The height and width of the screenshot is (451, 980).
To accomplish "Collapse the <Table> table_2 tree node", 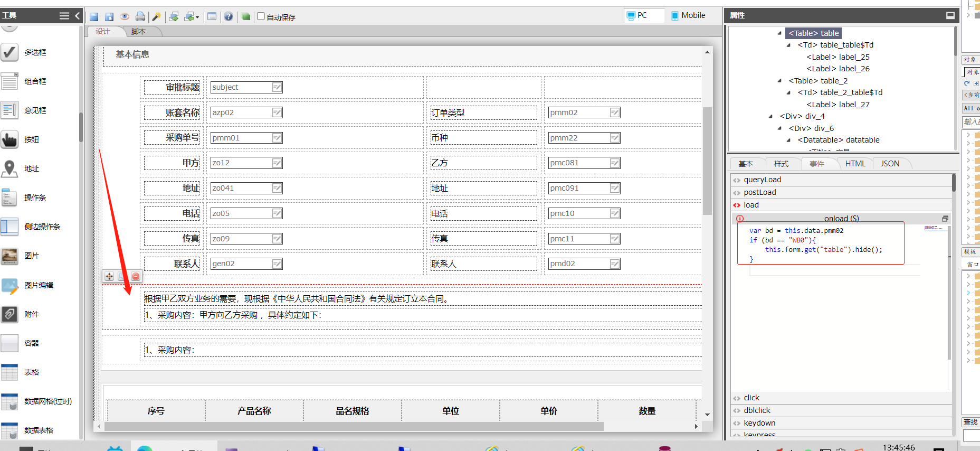I will pos(779,81).
